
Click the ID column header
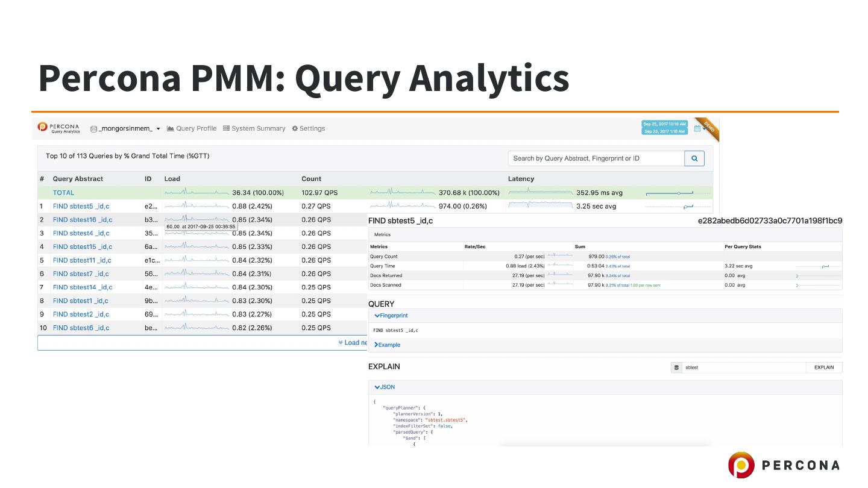(148, 179)
